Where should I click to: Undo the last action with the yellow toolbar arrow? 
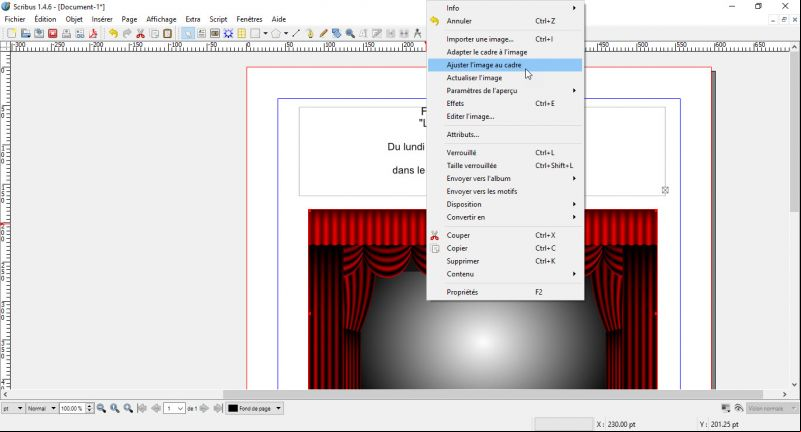point(113,34)
